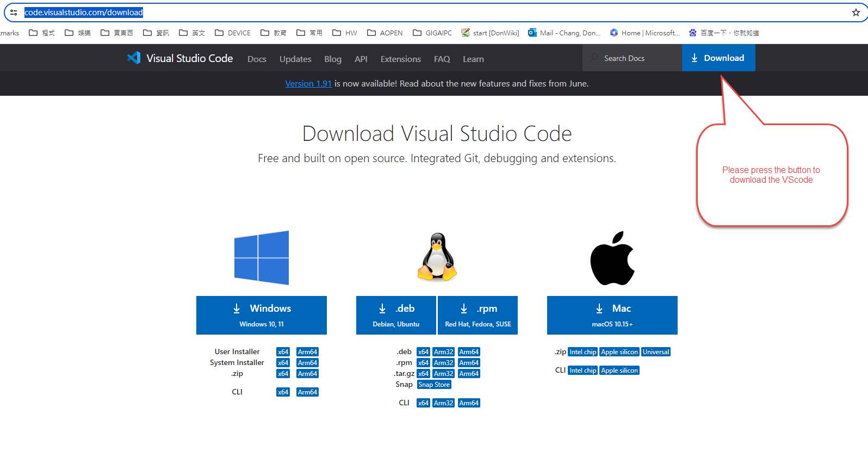Open the Mail Outlook bookmark
Viewport: 868px width, 457px height.
click(x=564, y=33)
